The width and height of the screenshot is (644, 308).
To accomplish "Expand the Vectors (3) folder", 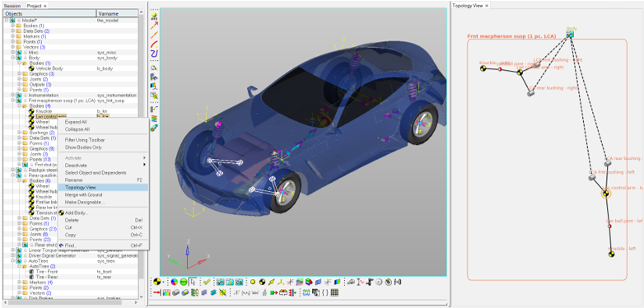I will (12, 47).
